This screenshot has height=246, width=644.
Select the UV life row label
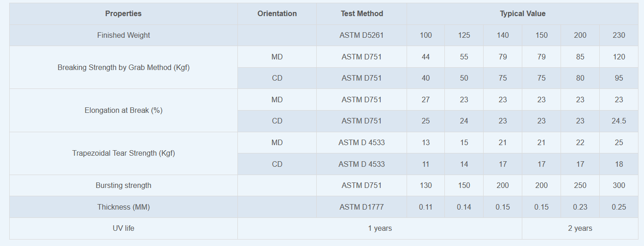(123, 228)
